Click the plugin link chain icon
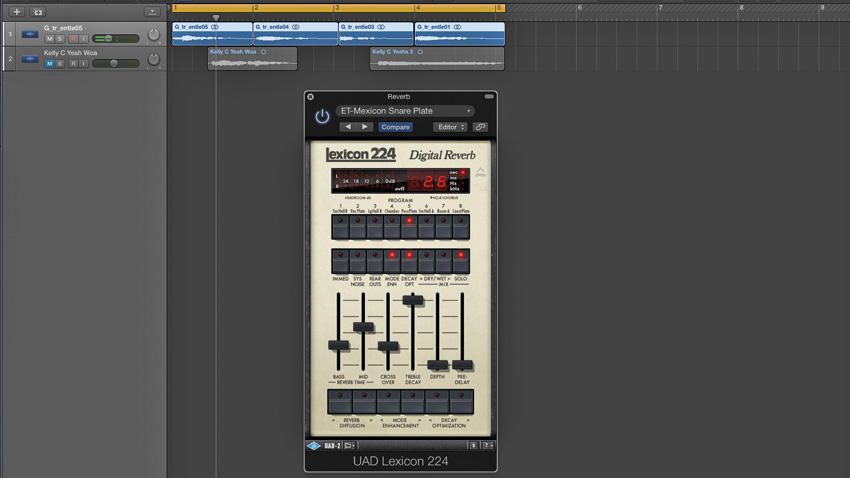 [480, 127]
